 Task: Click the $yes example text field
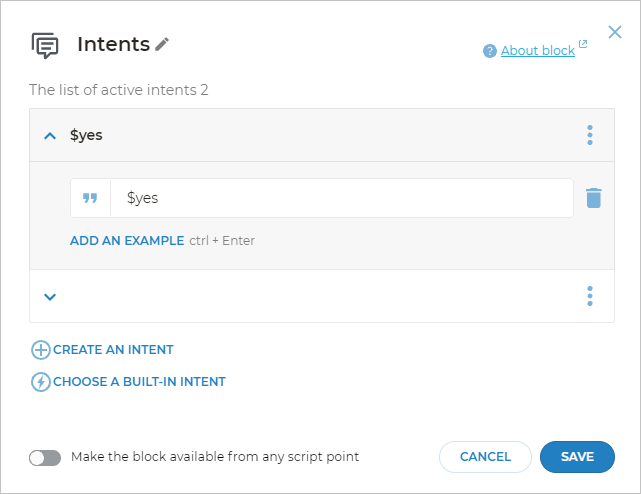340,198
